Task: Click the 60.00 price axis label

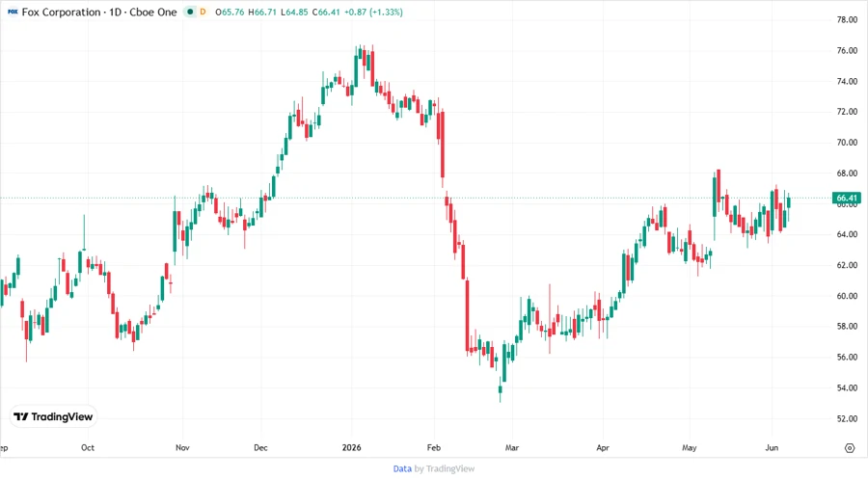Action: pyautogui.click(x=847, y=296)
